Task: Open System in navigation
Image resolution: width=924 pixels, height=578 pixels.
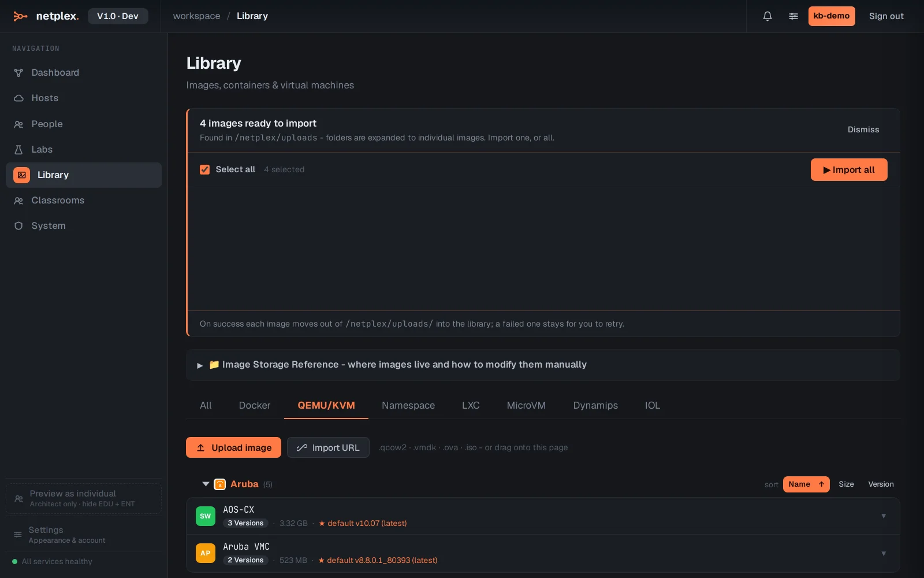Action: point(84,226)
